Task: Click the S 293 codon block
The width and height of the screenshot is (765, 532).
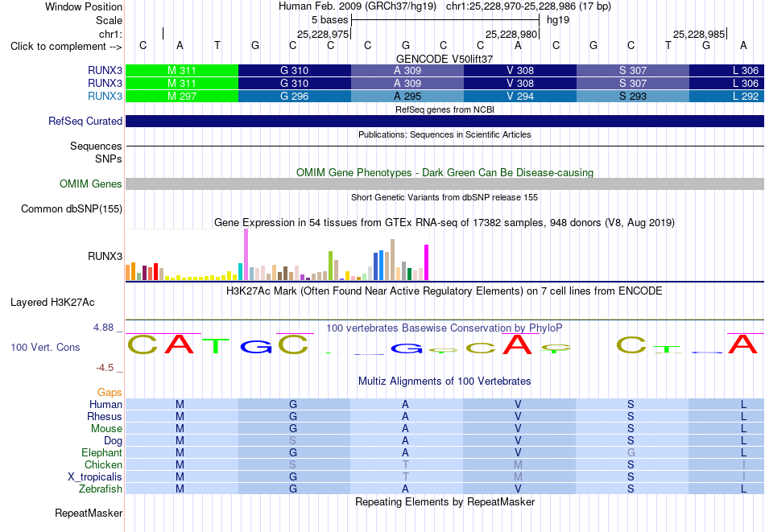Action: (633, 96)
